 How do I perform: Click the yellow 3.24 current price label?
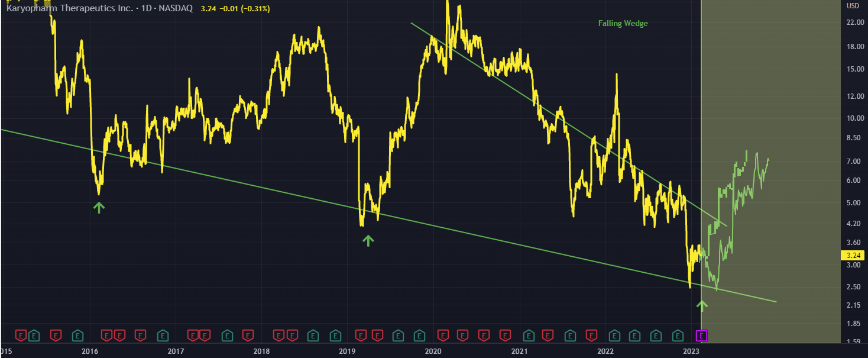(x=853, y=256)
